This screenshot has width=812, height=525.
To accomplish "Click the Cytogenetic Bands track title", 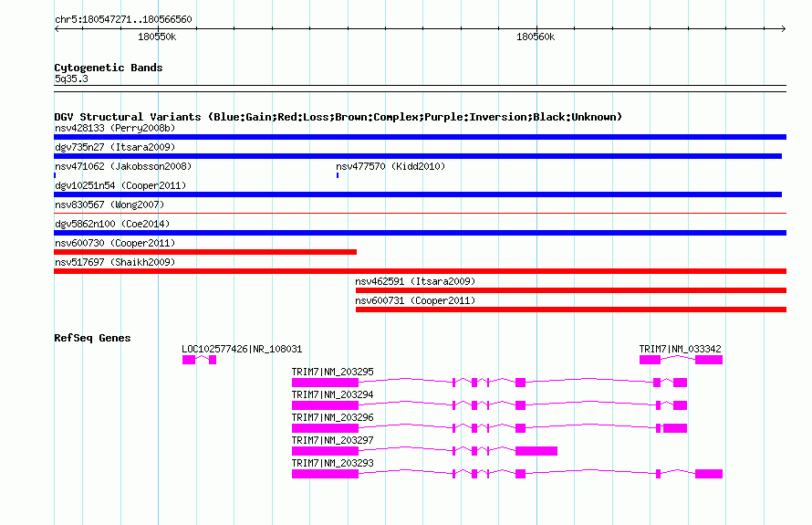I will (x=109, y=68).
